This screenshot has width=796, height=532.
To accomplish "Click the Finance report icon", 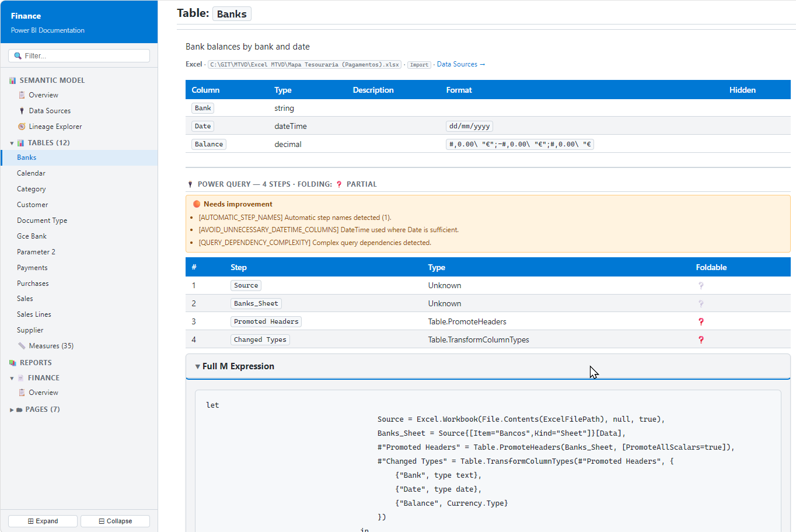I will click(x=21, y=378).
